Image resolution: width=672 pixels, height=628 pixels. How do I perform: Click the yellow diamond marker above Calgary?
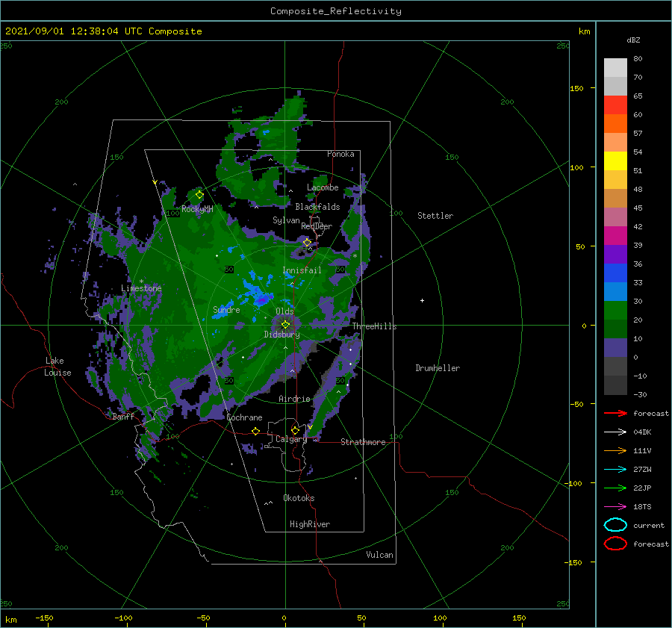point(295,430)
